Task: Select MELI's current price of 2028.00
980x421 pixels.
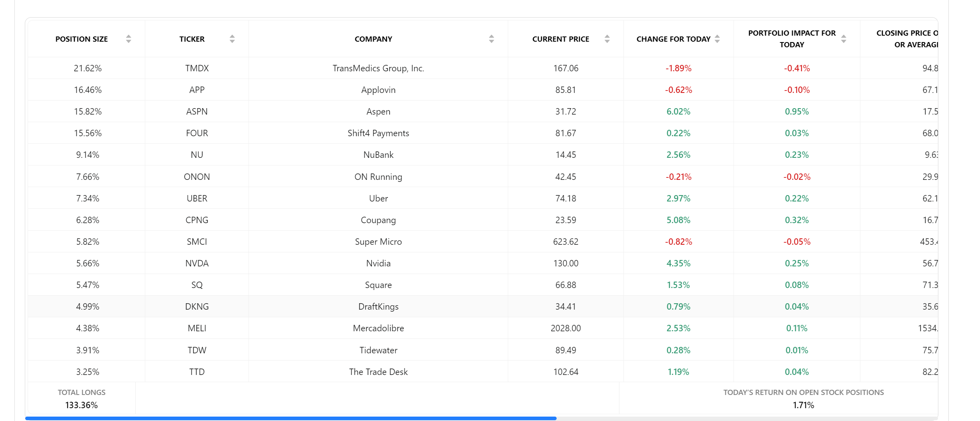Action: coord(565,328)
